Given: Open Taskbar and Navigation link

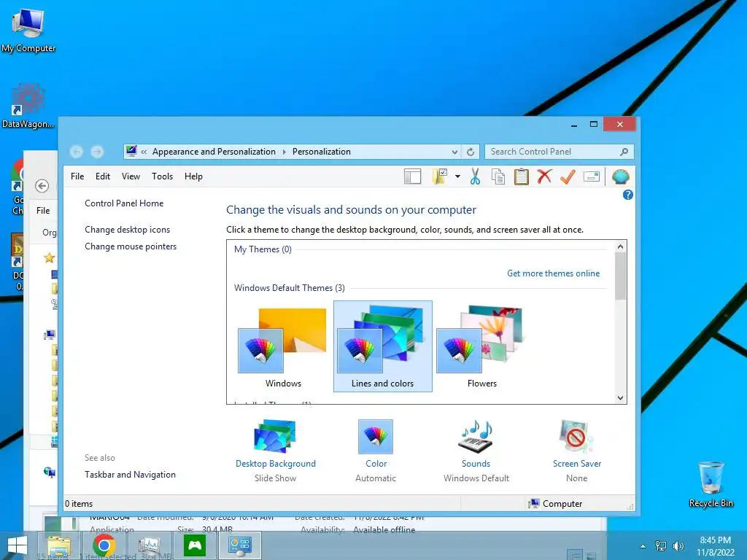Looking at the screenshot, I should click(x=130, y=474).
